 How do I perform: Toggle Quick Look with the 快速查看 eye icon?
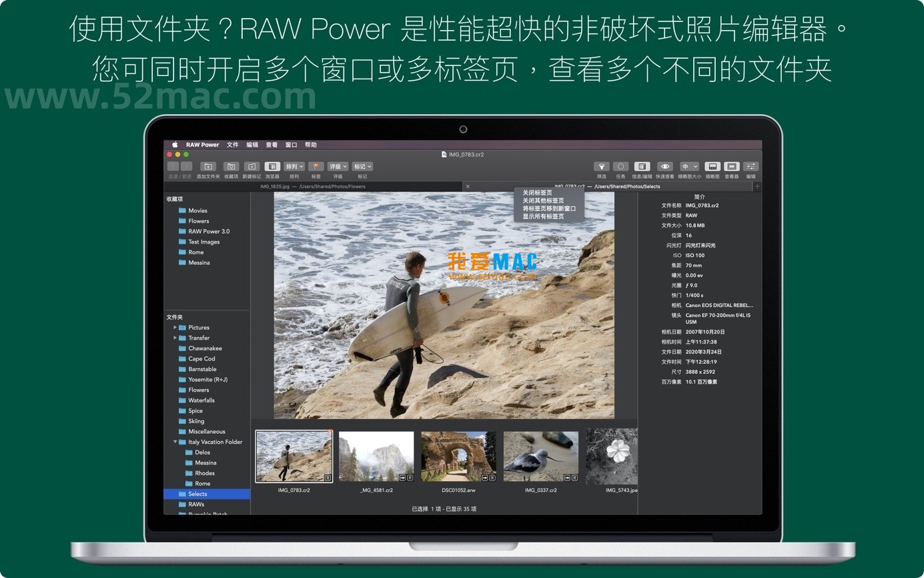[665, 166]
